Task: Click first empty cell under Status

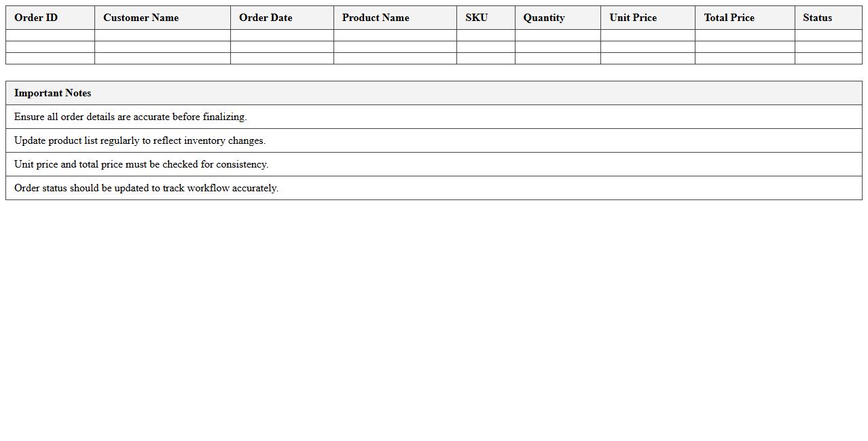Action: tap(828, 35)
